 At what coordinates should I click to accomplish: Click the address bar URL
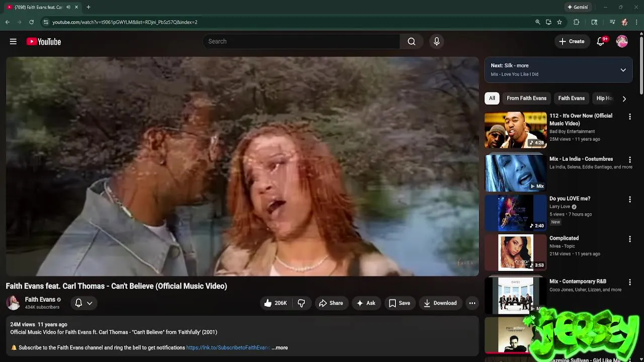[x=125, y=22]
